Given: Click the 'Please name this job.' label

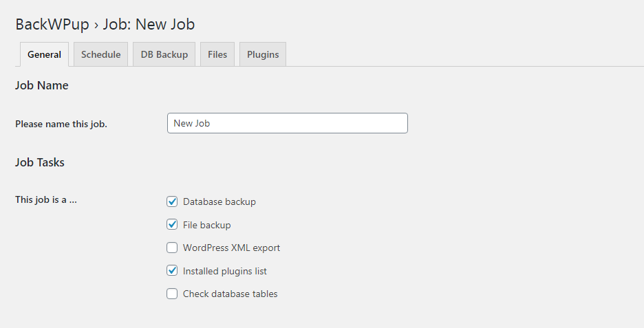Looking at the screenshot, I should pyautogui.click(x=61, y=124).
